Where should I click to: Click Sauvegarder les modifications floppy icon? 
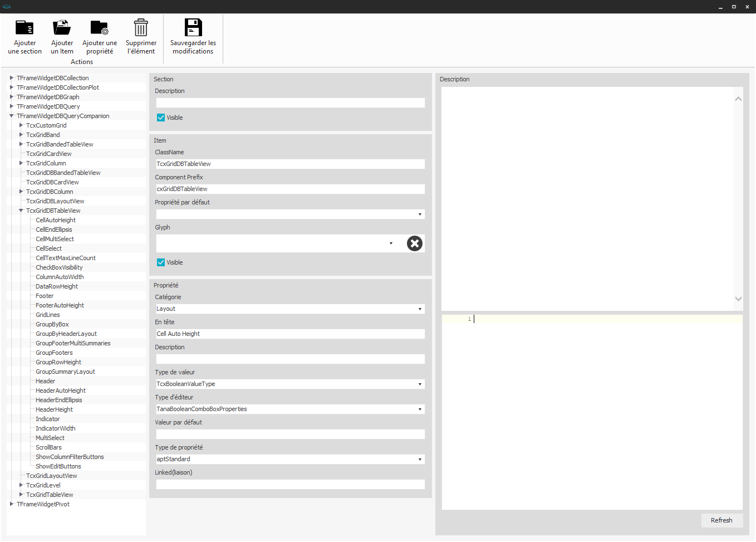[193, 27]
